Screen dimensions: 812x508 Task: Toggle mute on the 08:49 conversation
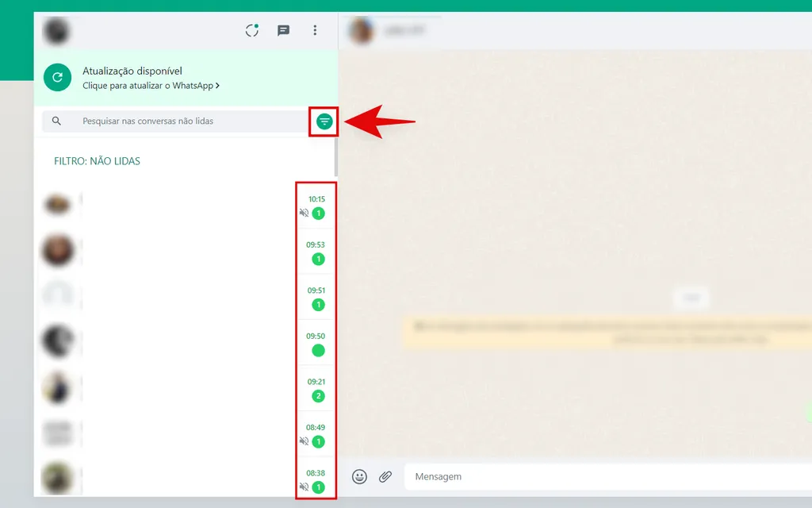(x=304, y=441)
